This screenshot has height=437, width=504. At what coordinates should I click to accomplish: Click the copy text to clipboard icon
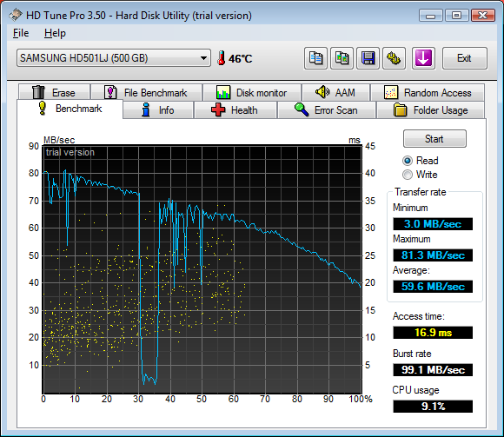click(315, 58)
